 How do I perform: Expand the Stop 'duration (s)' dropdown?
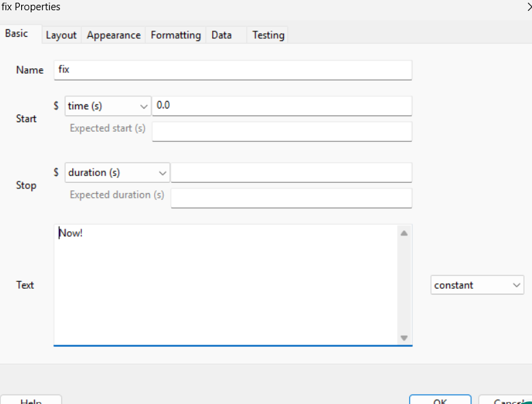117,173
